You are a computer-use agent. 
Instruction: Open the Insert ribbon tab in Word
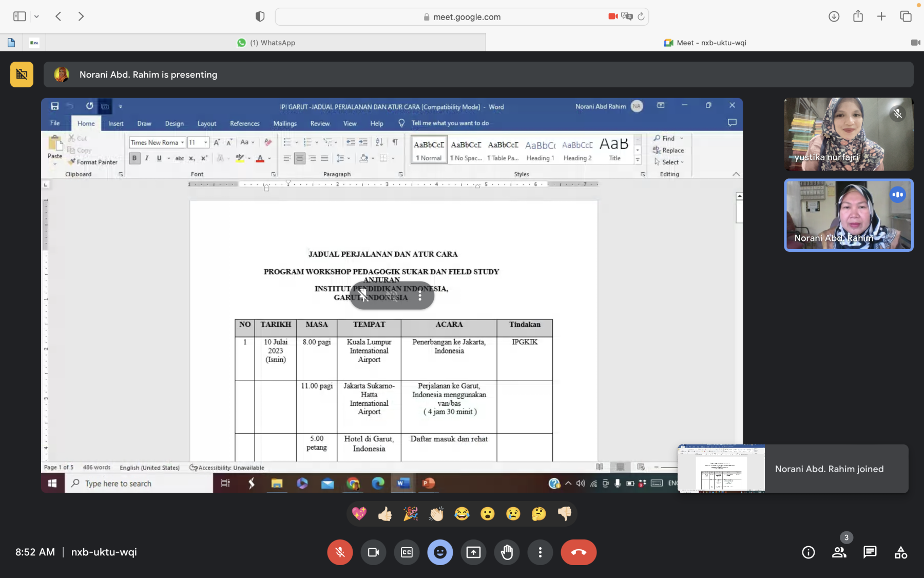click(115, 123)
